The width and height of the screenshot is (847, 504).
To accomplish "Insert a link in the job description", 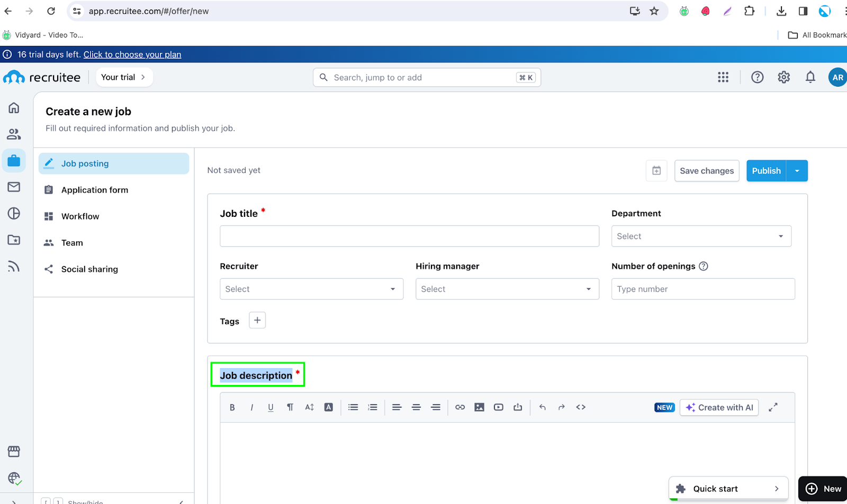I will (460, 407).
